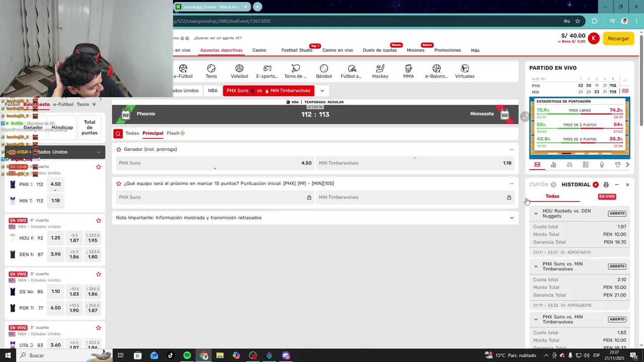Switch to the Flash markets tab
644x362 pixels.
pos(176,133)
